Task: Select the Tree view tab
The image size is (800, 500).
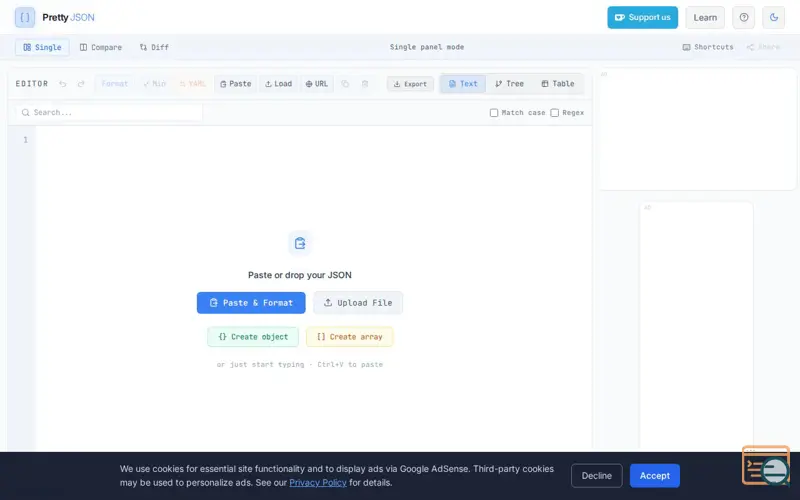Action: click(x=509, y=84)
